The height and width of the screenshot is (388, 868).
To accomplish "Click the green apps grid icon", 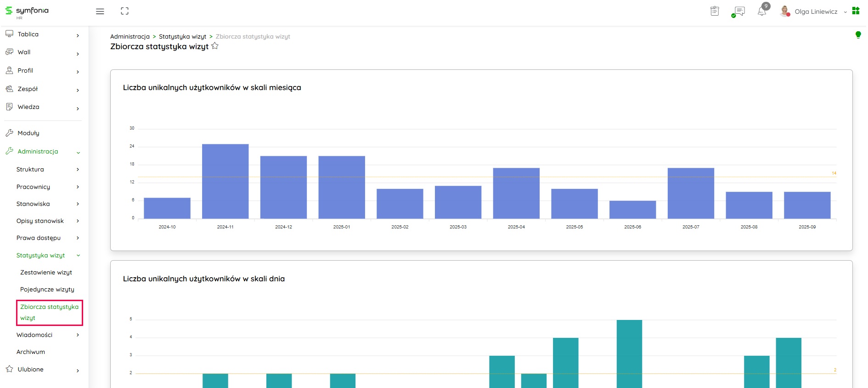I will pos(856,11).
